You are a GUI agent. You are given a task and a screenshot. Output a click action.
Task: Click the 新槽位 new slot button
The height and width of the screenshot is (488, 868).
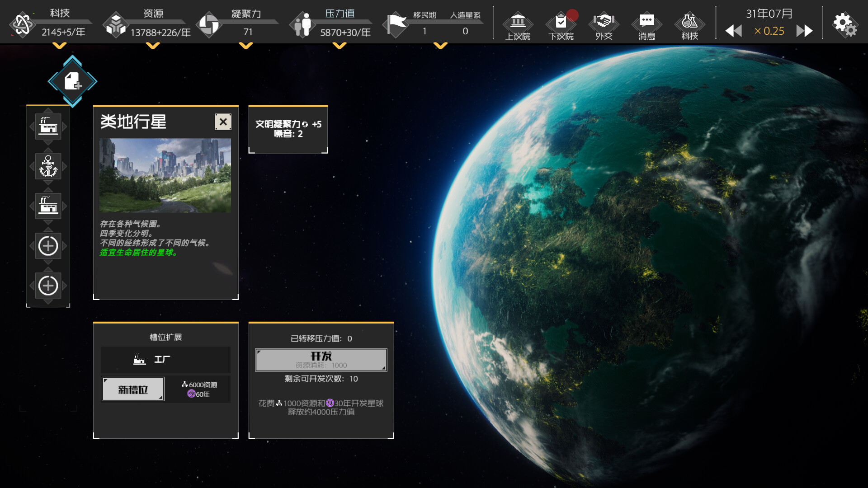[133, 389]
